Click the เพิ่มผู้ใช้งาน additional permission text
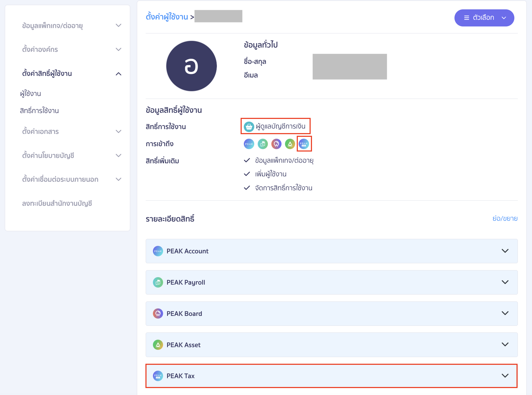The height and width of the screenshot is (395, 532). pyautogui.click(x=271, y=174)
